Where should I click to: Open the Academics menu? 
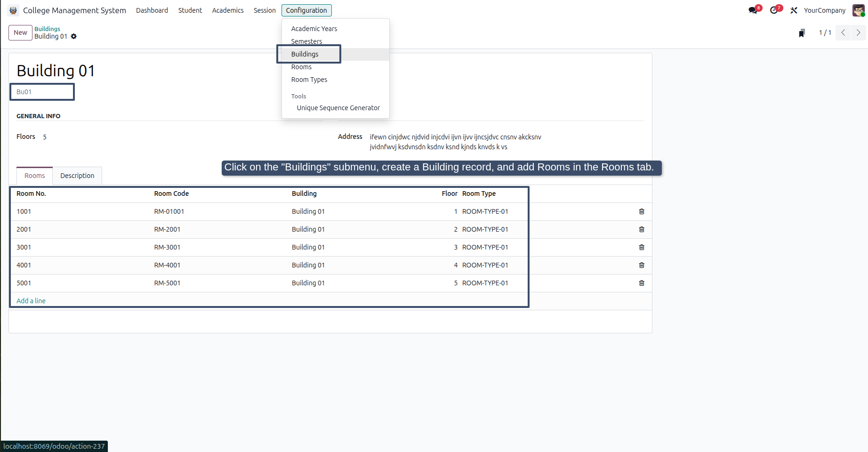228,10
